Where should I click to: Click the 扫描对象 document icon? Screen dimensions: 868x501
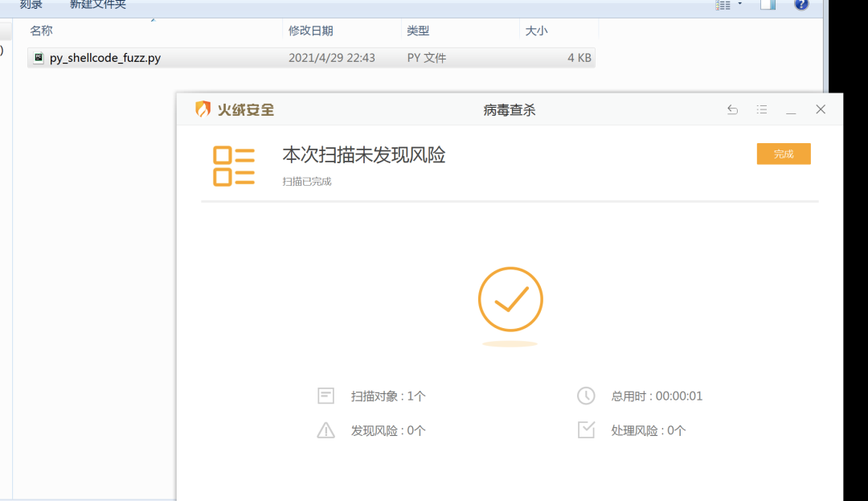(326, 396)
